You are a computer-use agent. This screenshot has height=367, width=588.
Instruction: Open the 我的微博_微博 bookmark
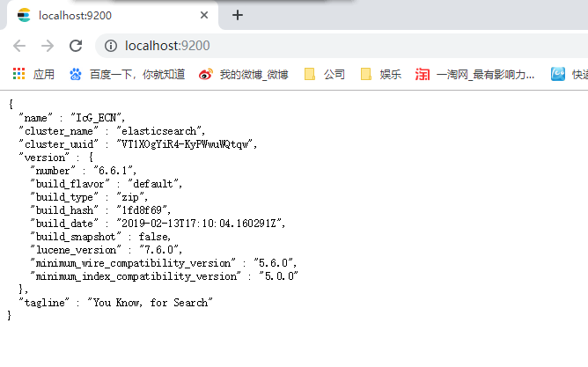[243, 74]
